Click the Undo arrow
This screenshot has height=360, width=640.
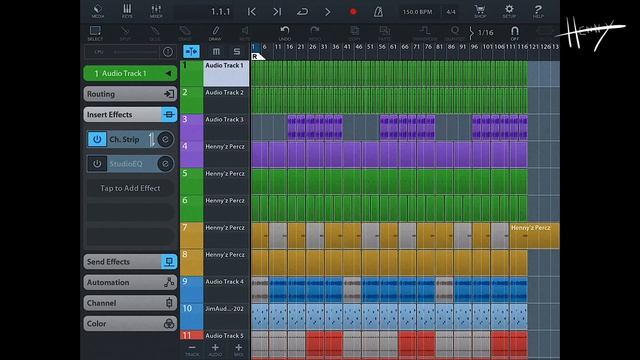coord(285,33)
